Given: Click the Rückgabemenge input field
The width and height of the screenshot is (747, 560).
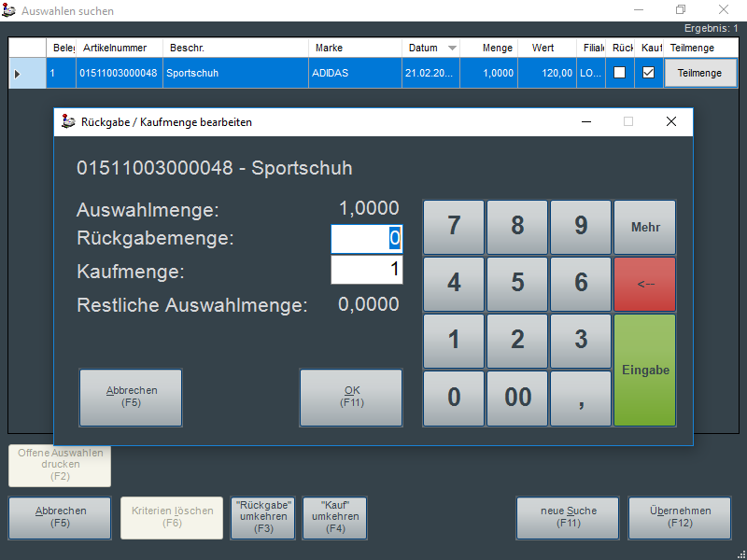Looking at the screenshot, I should coord(366,238).
